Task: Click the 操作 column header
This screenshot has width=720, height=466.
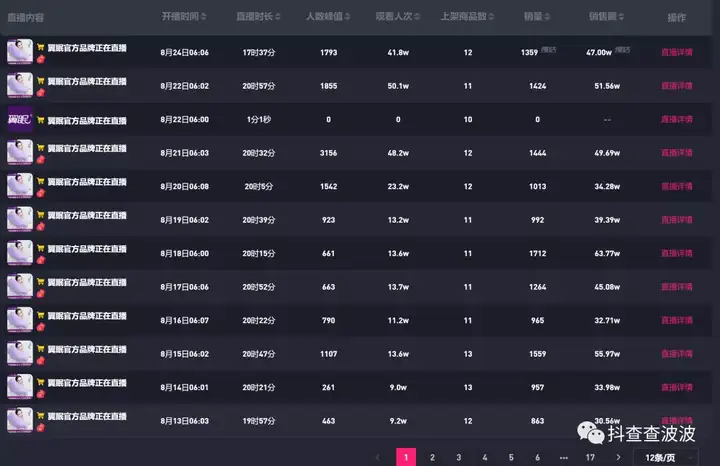Action: coord(676,17)
